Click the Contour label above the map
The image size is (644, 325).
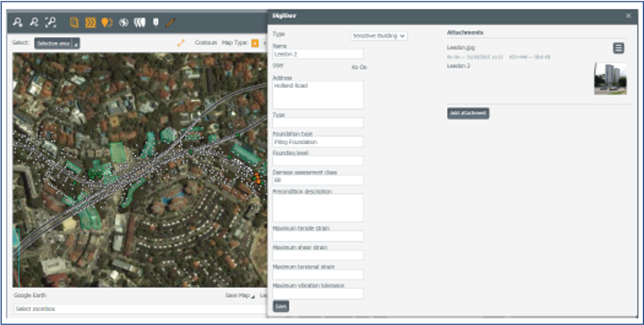pos(206,42)
